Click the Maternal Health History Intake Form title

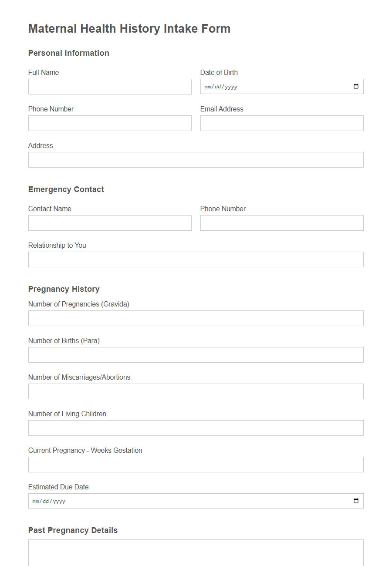click(x=129, y=29)
